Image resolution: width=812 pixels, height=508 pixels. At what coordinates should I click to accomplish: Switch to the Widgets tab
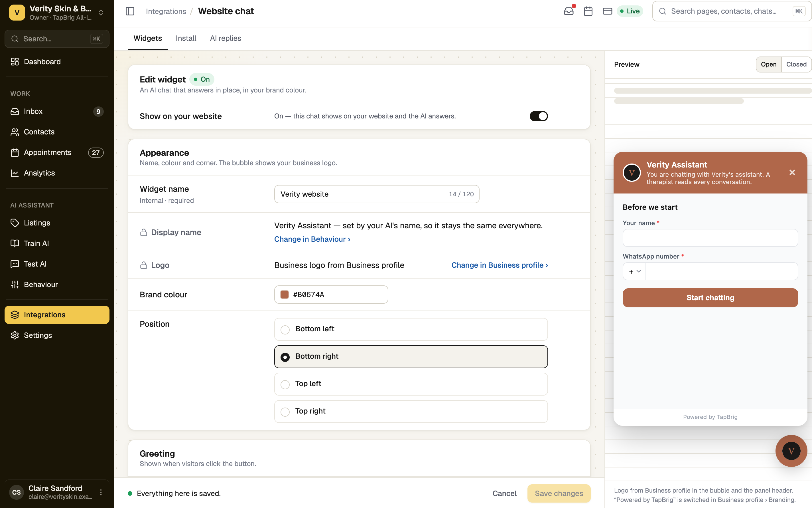click(148, 38)
